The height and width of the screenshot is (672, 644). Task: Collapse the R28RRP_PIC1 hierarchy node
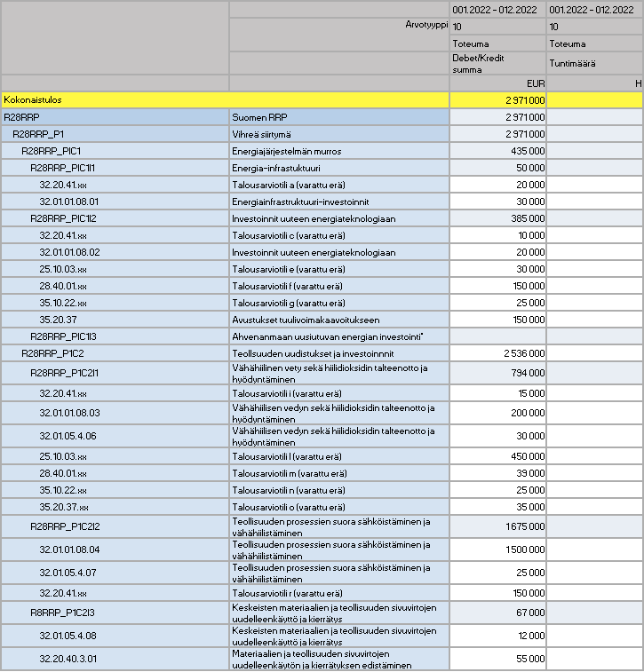click(52, 151)
